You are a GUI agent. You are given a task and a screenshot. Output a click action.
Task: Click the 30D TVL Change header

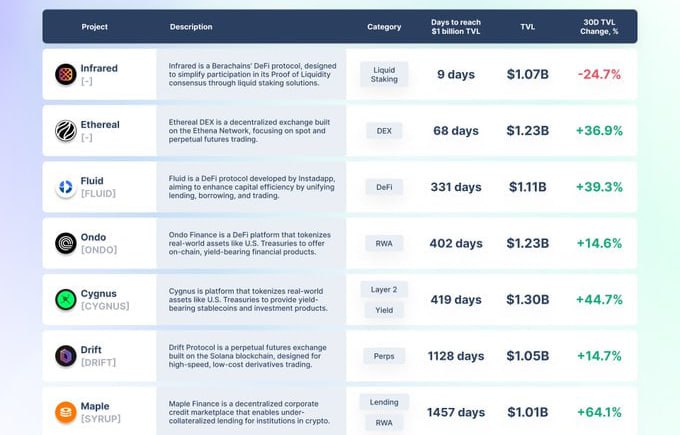599,26
